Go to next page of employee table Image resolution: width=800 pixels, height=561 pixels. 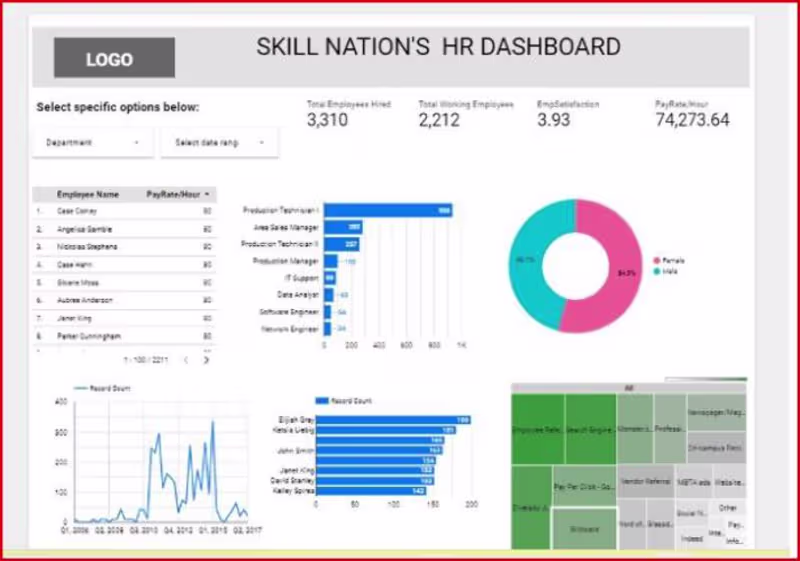(x=206, y=360)
